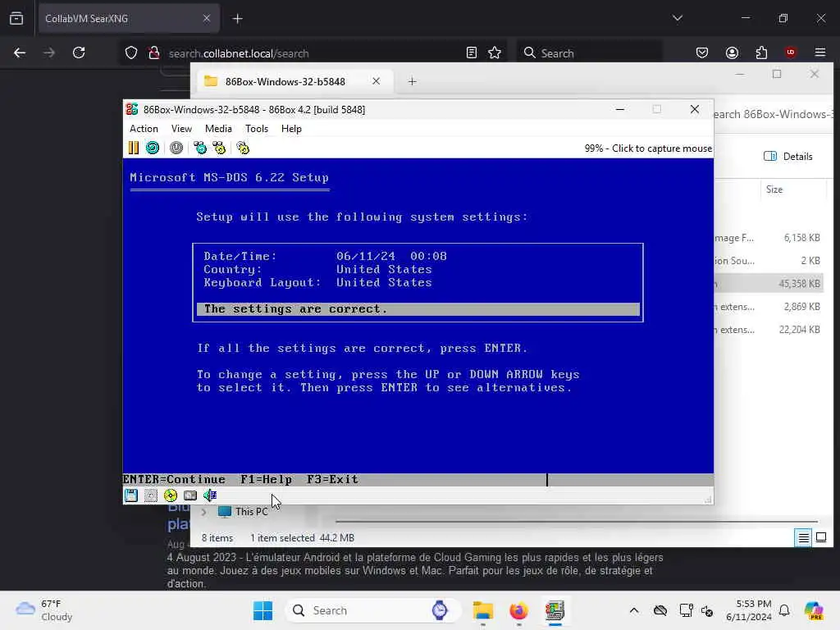Click the hard disk status icon
Image resolution: width=840 pixels, height=630 pixels.
coord(190,495)
